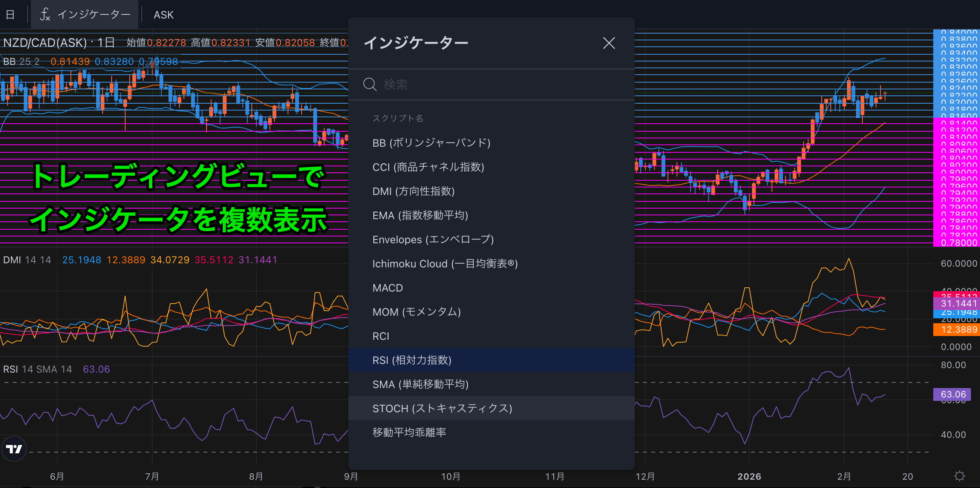The width and height of the screenshot is (980, 488).
Task: Click the ASK price type selector
Action: (164, 15)
